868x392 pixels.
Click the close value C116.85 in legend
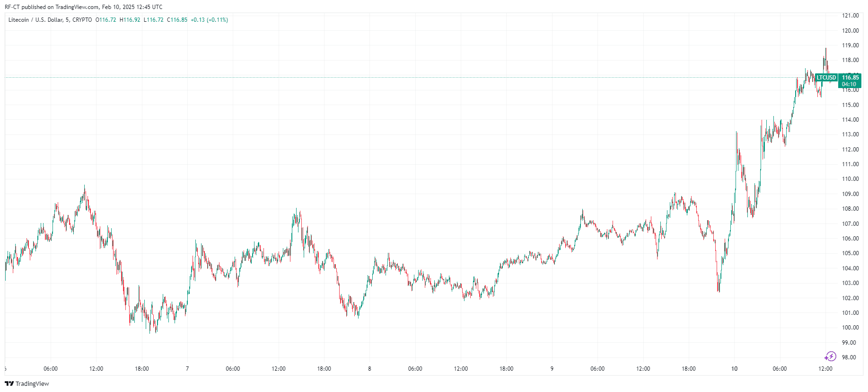[177, 20]
